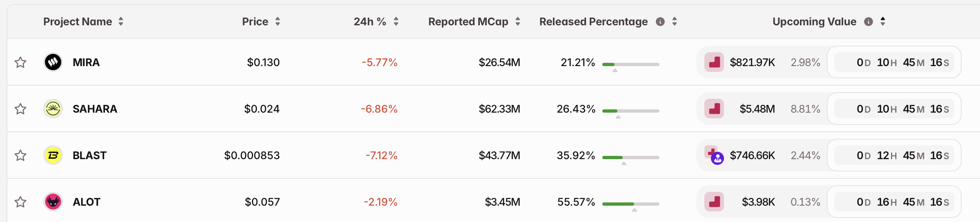Sort by Price column arrows

point(278,22)
